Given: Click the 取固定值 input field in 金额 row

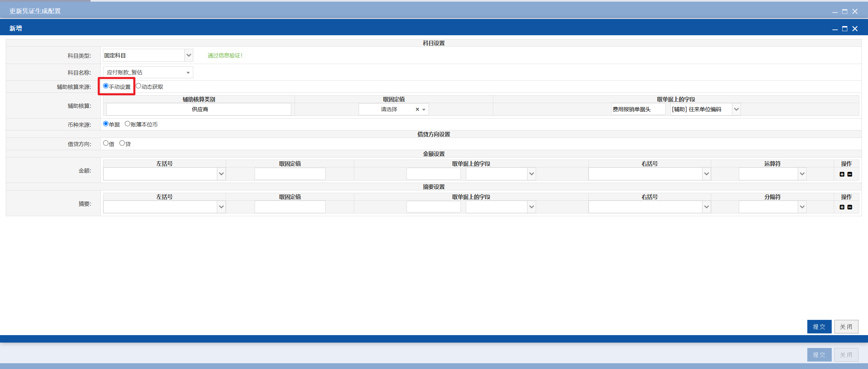Looking at the screenshot, I should 290,174.
